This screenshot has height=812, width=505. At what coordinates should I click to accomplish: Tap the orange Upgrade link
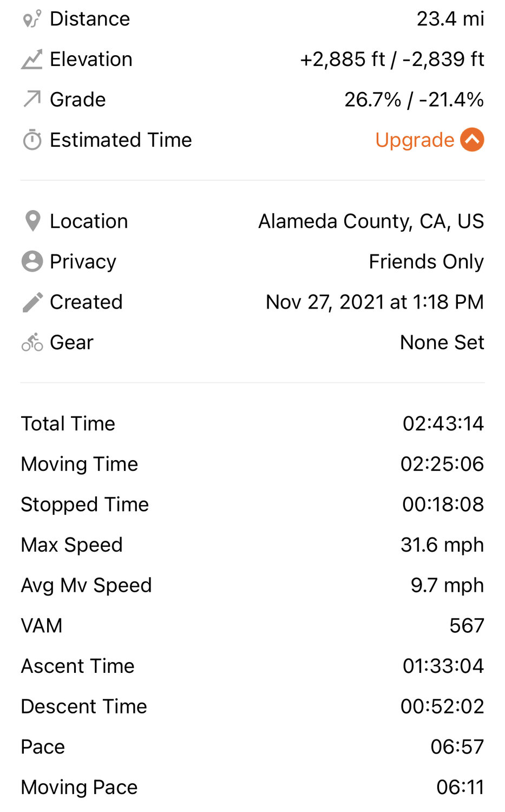coord(415,140)
